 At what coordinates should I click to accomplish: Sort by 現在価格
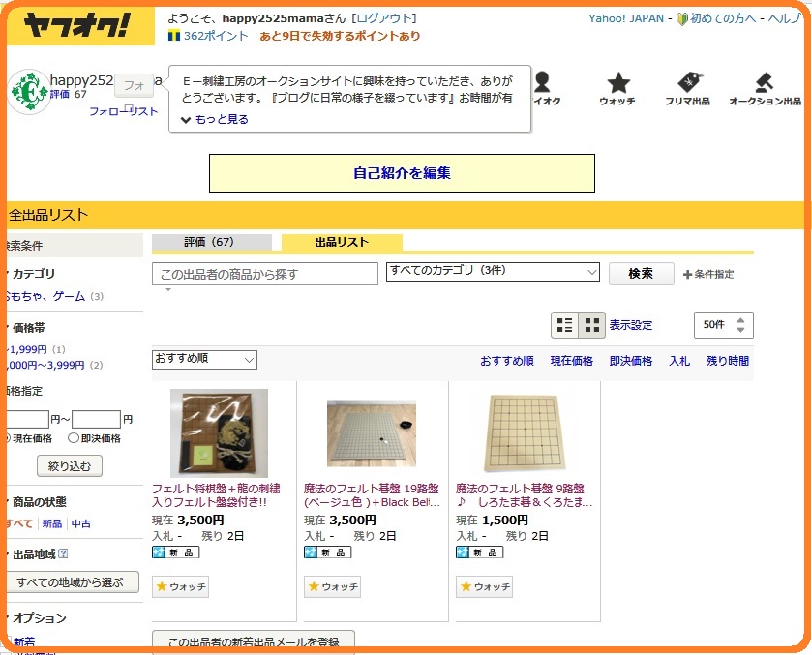[x=572, y=361]
